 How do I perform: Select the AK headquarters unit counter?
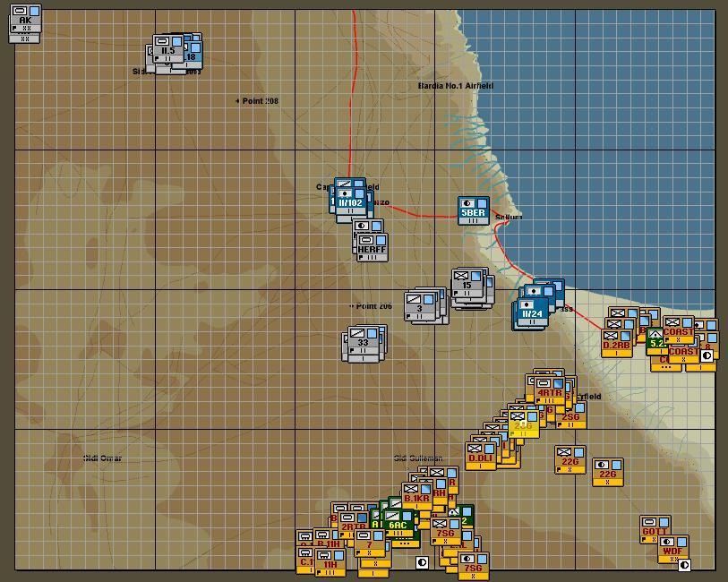26,19
